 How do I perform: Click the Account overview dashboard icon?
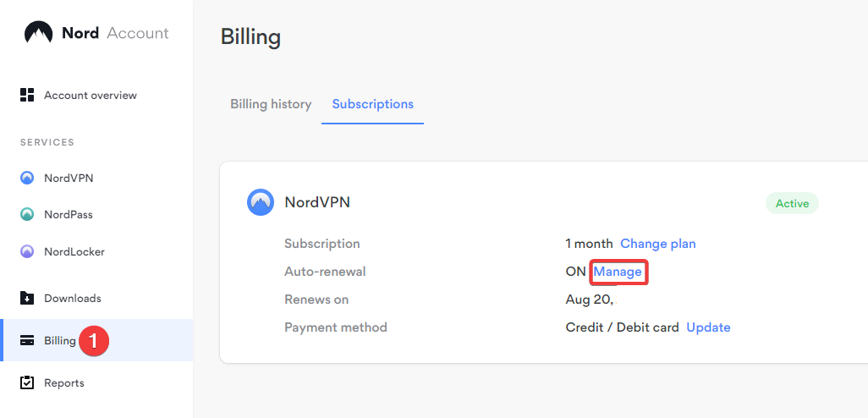pyautogui.click(x=27, y=95)
